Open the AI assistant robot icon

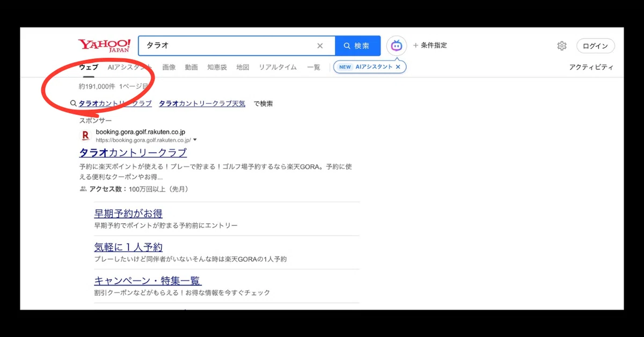tap(397, 46)
